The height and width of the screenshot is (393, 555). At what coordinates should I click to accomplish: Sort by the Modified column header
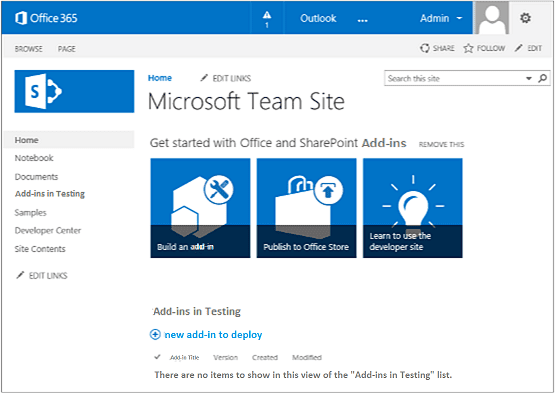pyautogui.click(x=307, y=358)
